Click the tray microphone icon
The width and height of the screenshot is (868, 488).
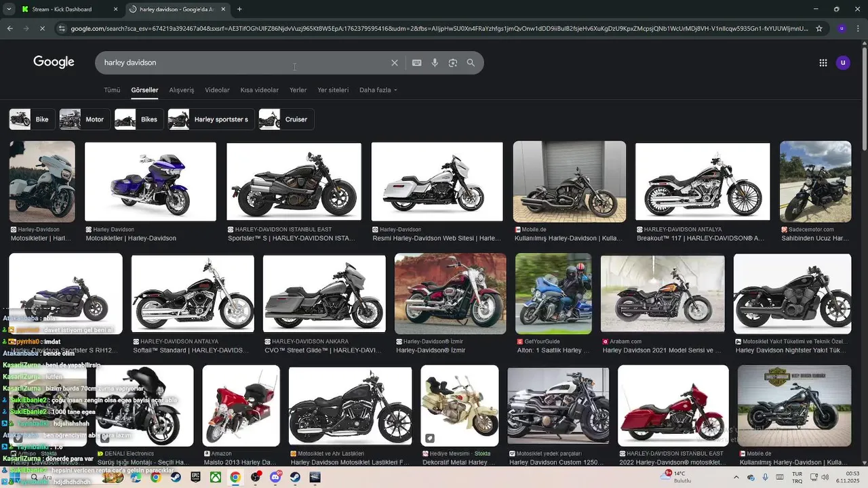point(766,477)
